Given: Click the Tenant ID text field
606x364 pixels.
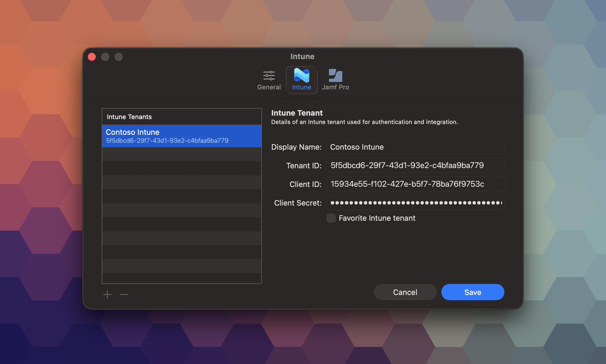Looking at the screenshot, I should pos(415,165).
